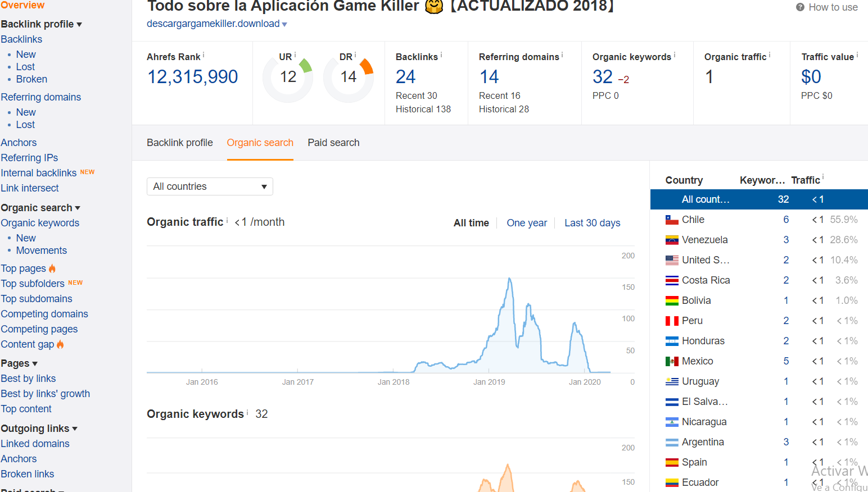
Task: Click the Peru flag icon
Action: (672, 321)
